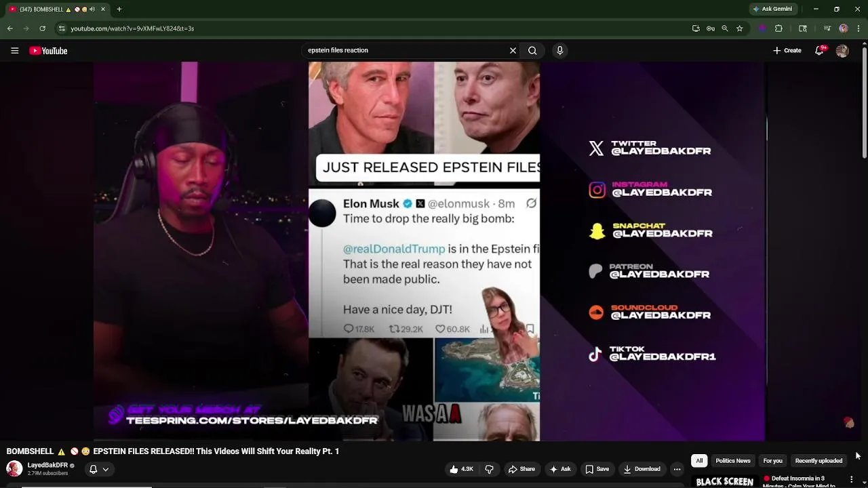
Task: Open the Create menu
Action: pyautogui.click(x=787, y=50)
